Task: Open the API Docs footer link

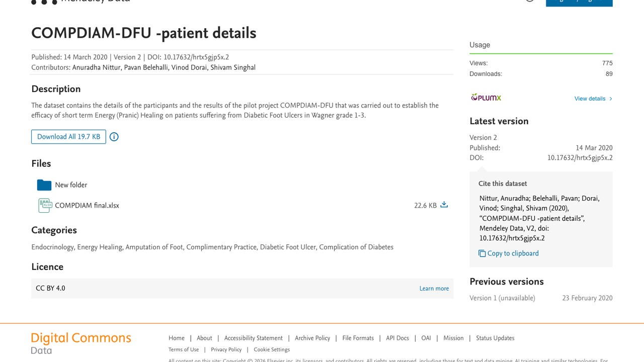Action: point(397,338)
